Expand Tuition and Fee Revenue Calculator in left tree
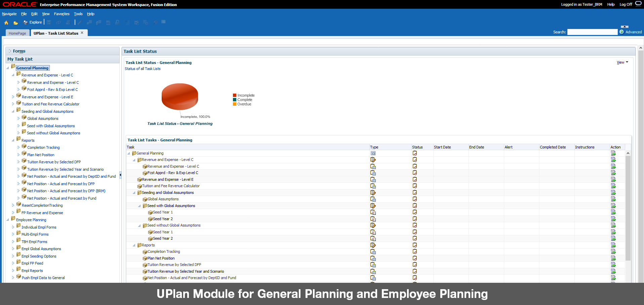This screenshot has height=305, width=644. click(x=13, y=104)
